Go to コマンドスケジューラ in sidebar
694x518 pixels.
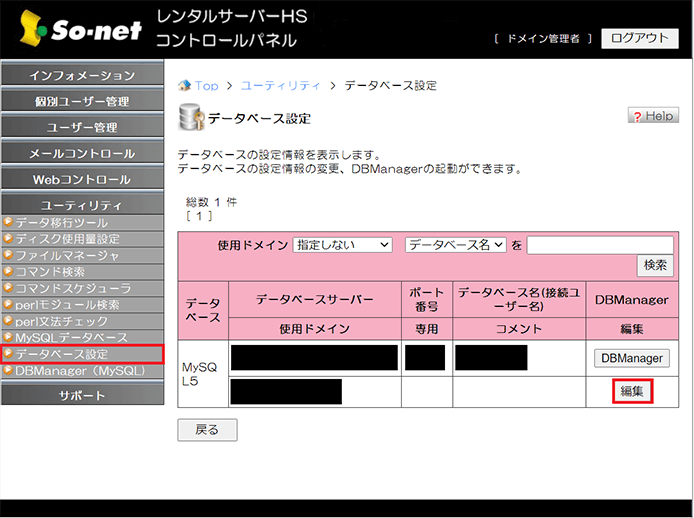[x=72, y=288]
